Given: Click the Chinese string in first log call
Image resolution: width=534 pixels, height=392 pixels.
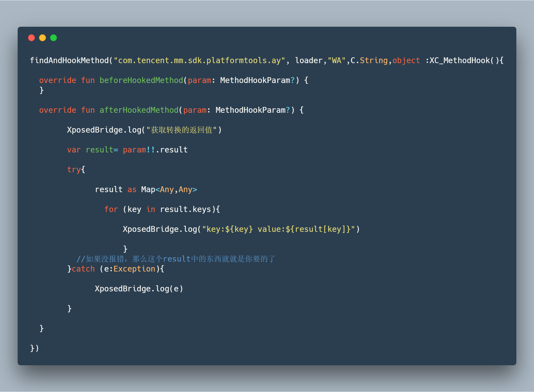Looking at the screenshot, I should pos(181,130).
